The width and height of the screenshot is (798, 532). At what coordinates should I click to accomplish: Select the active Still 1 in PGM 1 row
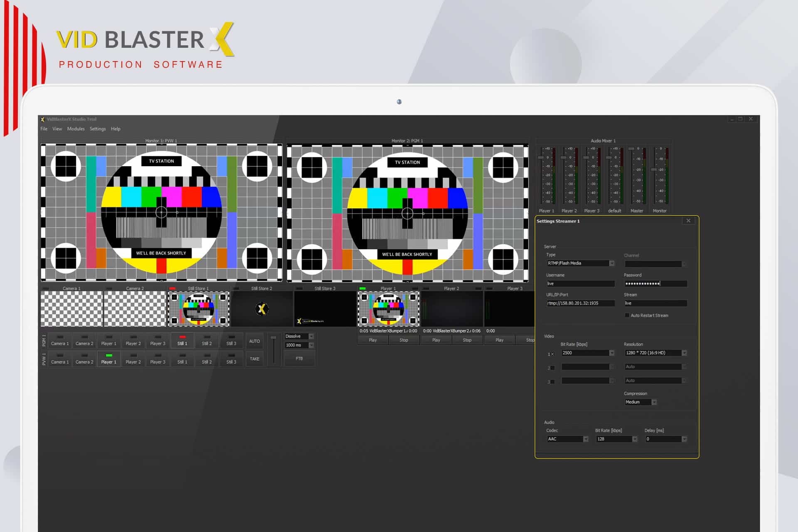coord(182,340)
